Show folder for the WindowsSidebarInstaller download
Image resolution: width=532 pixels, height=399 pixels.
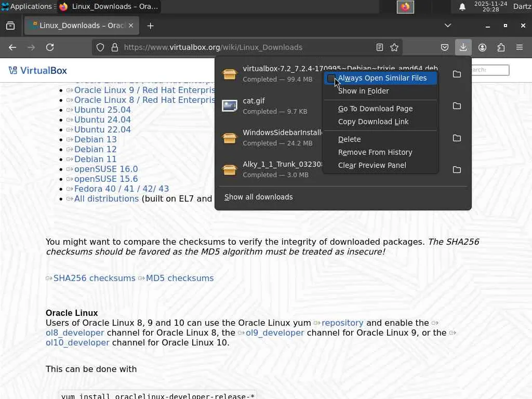(x=457, y=138)
